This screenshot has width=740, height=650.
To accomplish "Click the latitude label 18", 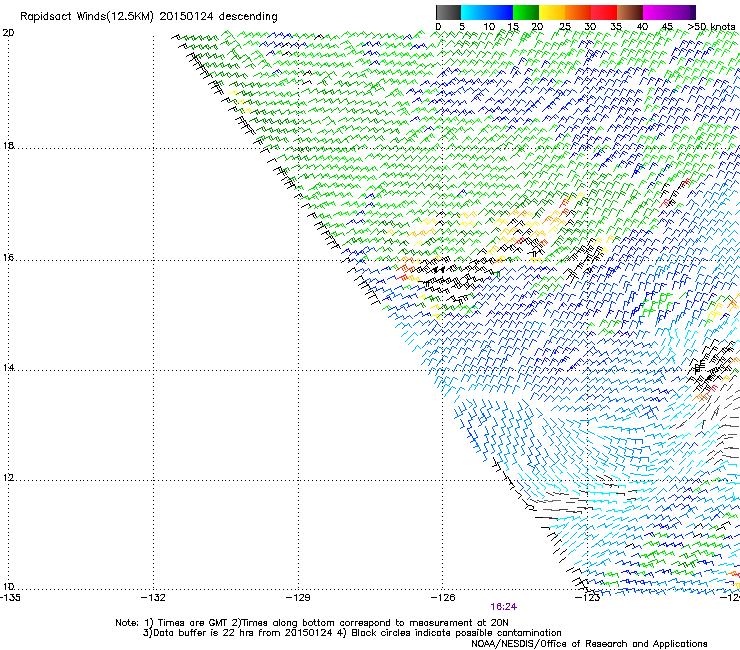I will 8,145.
